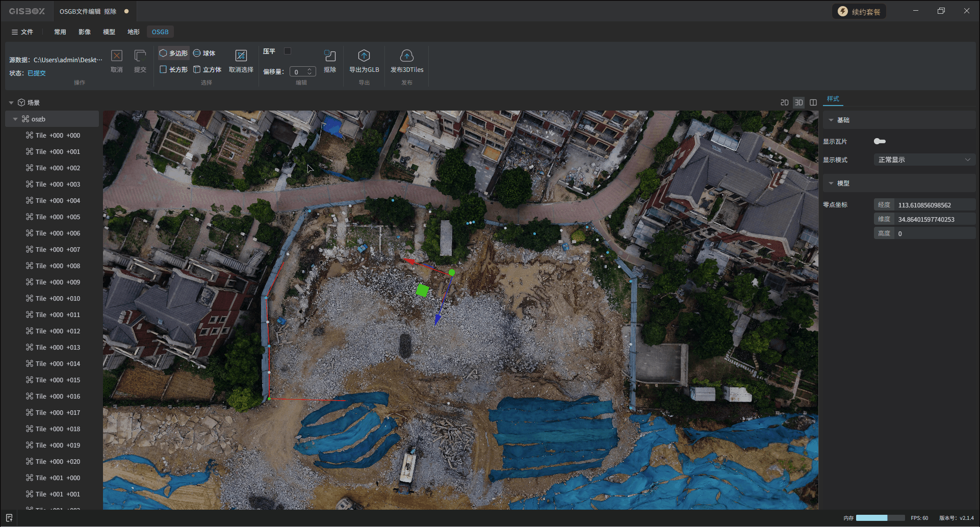Image resolution: width=980 pixels, height=527 pixels.
Task: Click the 取消选择 deselect icon
Action: point(241,56)
